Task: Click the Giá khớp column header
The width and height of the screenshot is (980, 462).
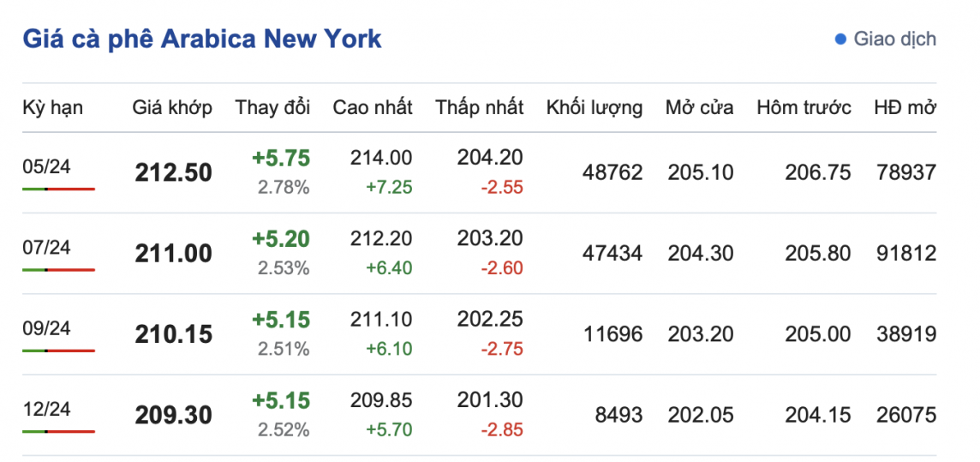Action: [172, 108]
